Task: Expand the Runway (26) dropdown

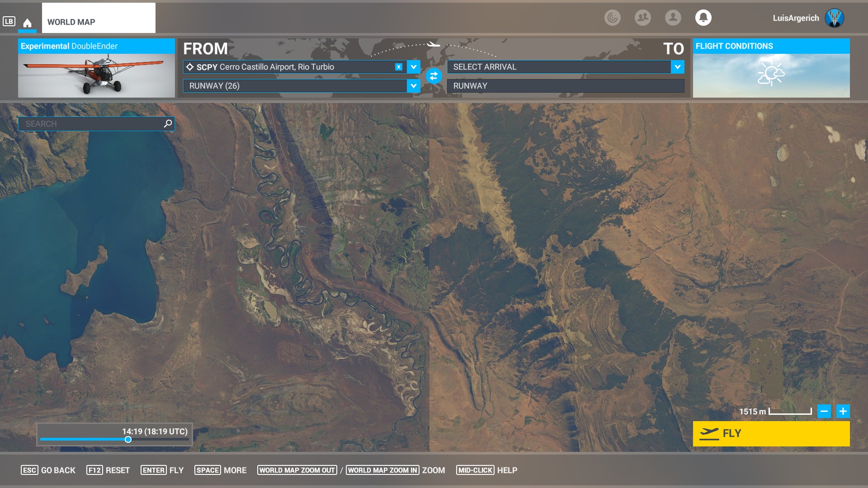Action: (x=413, y=86)
